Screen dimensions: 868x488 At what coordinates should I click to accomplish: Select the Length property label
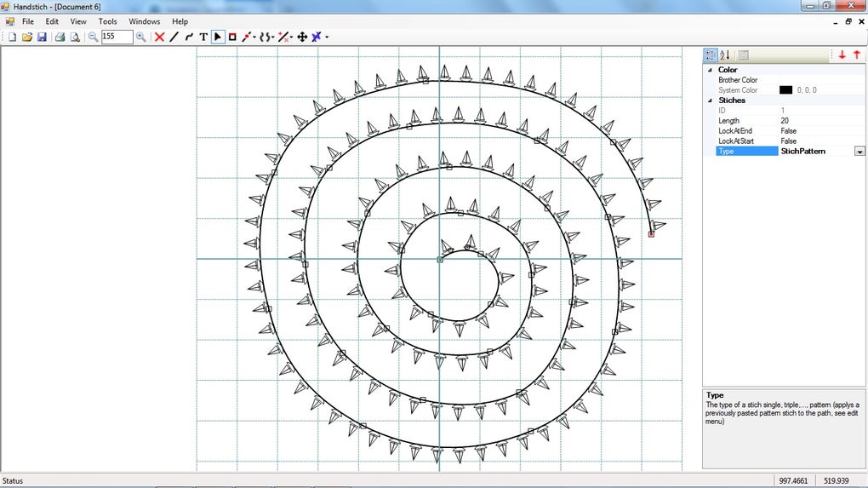pyautogui.click(x=728, y=121)
